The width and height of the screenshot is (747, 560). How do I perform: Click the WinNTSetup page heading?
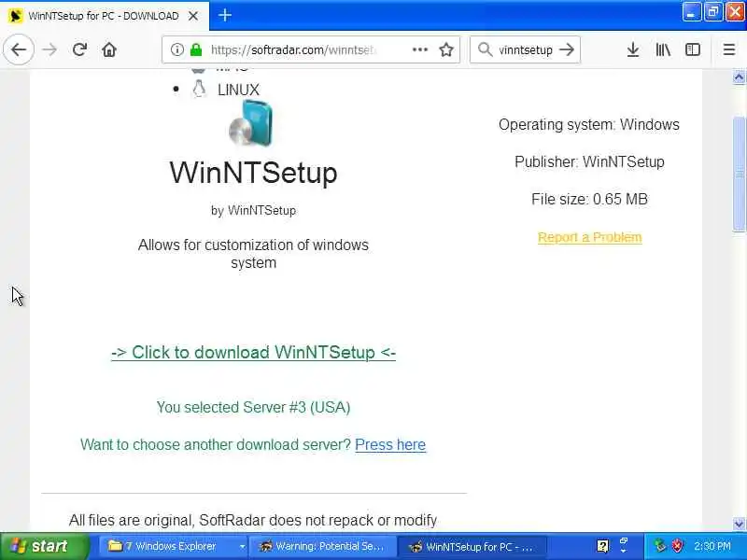click(253, 173)
